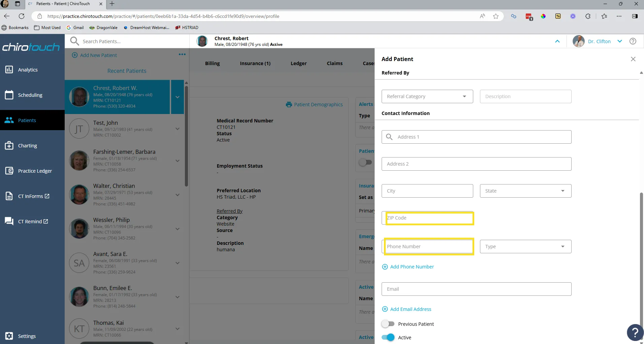The image size is (644, 344).
Task: Toggle the Active patient switch
Action: click(x=388, y=337)
